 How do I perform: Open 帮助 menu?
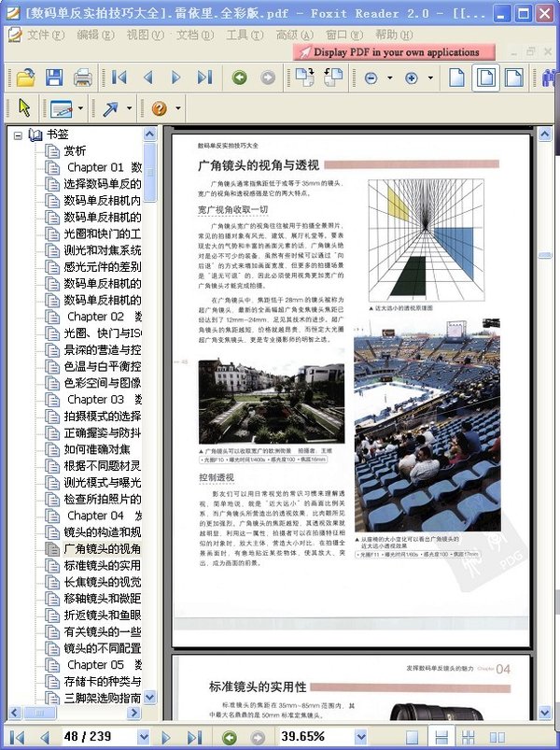tap(394, 35)
